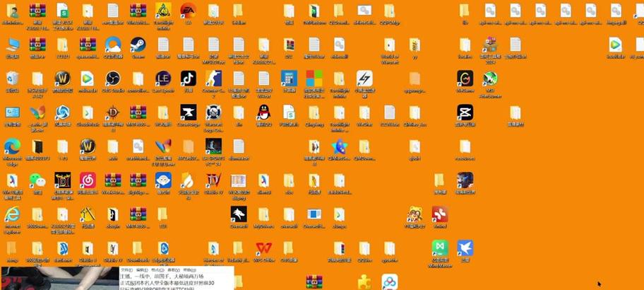Open the green MSI Afterburner icon
This screenshot has width=644, height=290.
[x=490, y=78]
